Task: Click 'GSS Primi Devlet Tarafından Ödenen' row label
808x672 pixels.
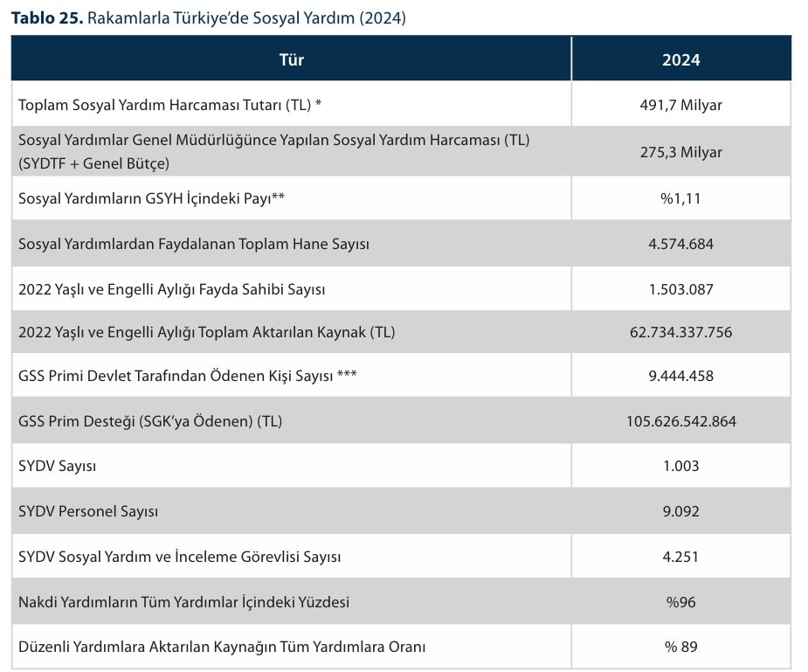Action: (188, 377)
